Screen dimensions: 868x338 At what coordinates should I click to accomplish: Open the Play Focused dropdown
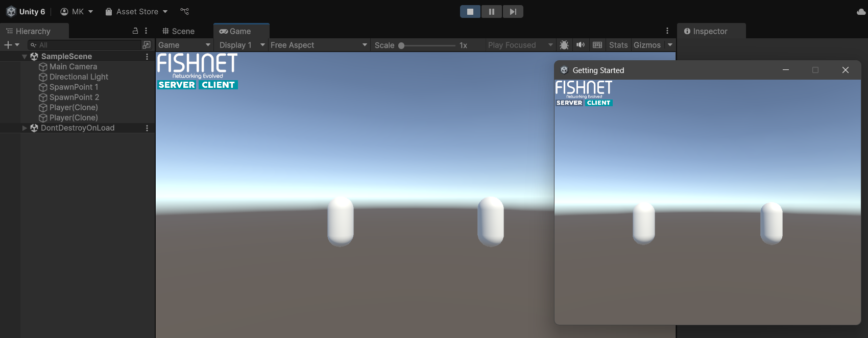click(520, 45)
